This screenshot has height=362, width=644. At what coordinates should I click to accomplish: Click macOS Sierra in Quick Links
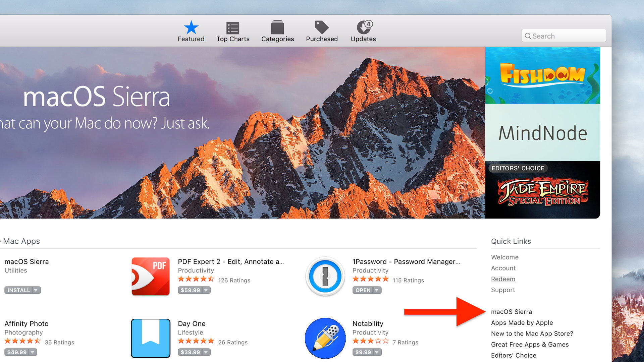[512, 312]
